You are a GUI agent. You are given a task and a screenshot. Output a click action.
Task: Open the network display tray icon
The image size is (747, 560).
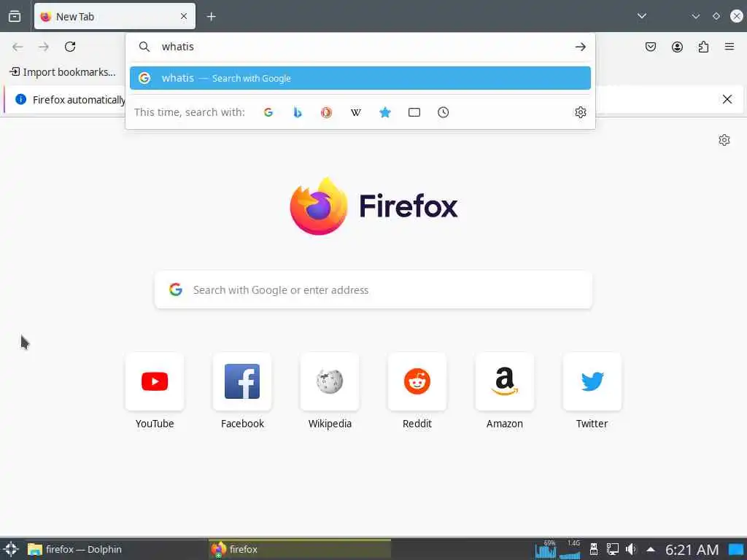click(612, 550)
